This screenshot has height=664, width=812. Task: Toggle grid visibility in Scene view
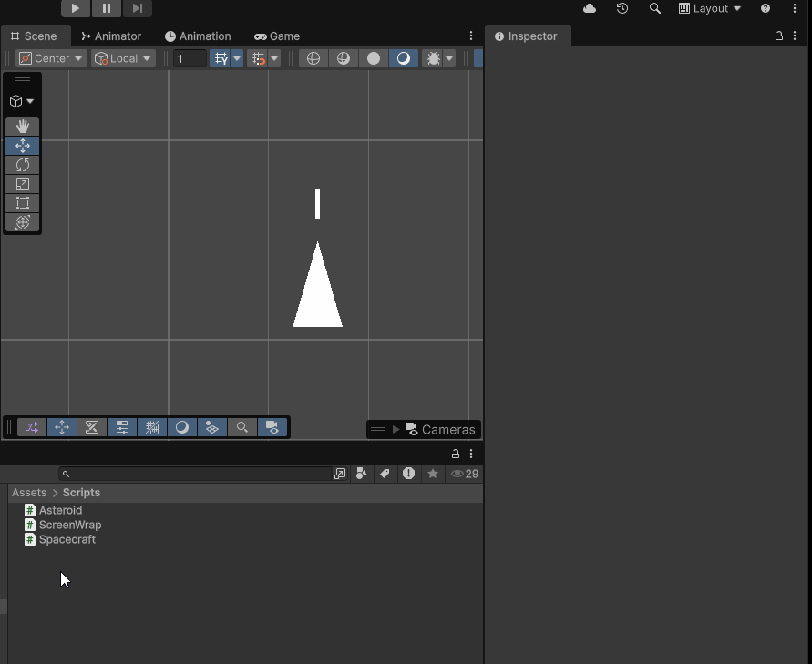(221, 58)
